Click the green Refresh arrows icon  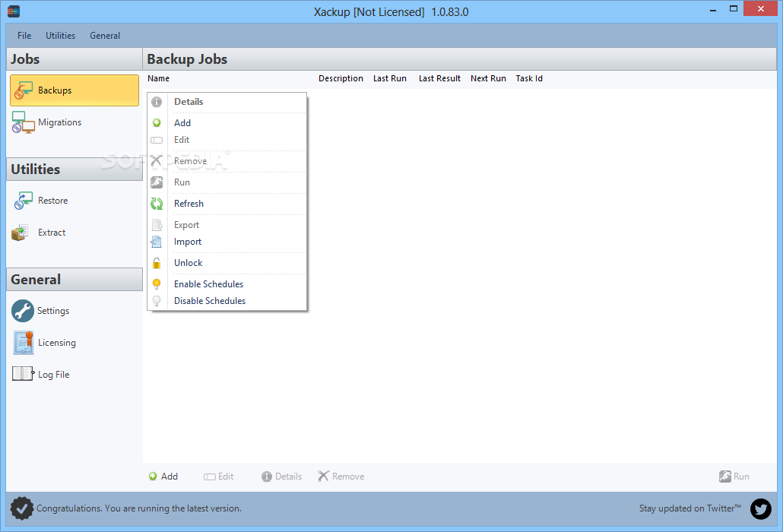(x=157, y=204)
